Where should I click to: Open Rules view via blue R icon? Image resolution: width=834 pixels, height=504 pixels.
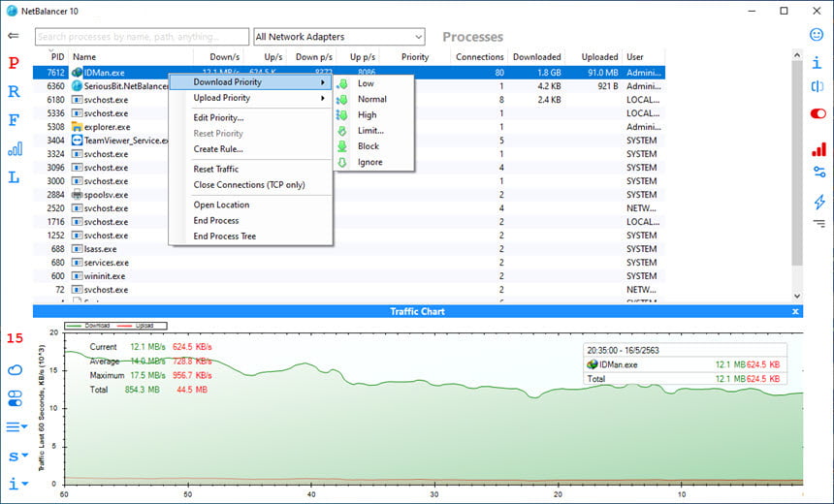coord(15,91)
